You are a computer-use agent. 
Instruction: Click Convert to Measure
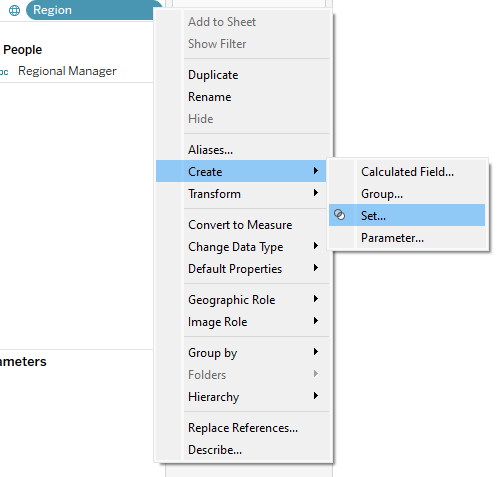tap(241, 225)
